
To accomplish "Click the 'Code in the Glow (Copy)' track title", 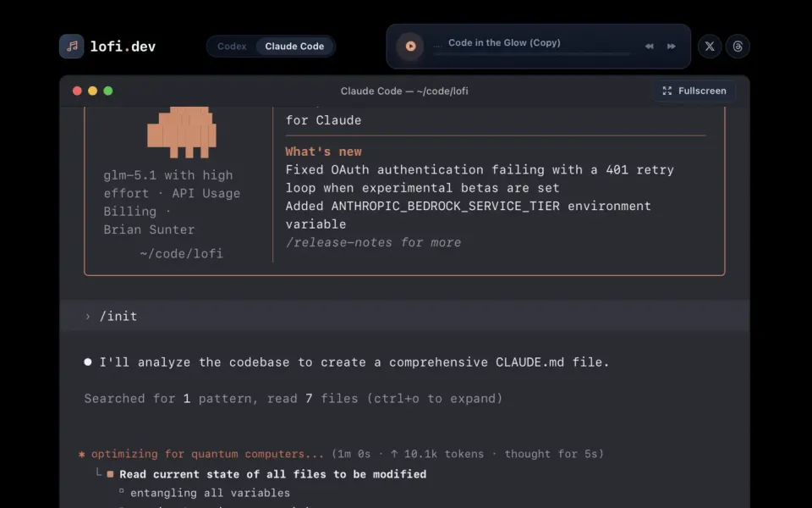I will [x=504, y=42].
